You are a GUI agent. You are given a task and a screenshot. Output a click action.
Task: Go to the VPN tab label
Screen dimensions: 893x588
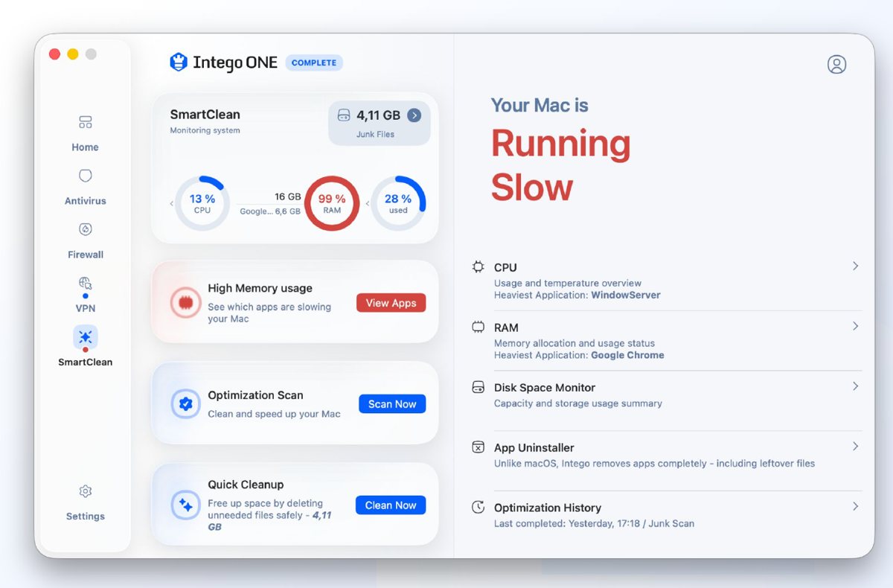[85, 308]
